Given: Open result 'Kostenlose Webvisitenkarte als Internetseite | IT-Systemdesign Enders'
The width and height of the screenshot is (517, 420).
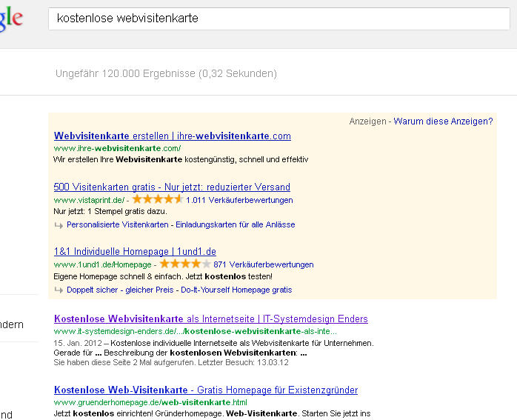Looking at the screenshot, I should click(211, 319).
